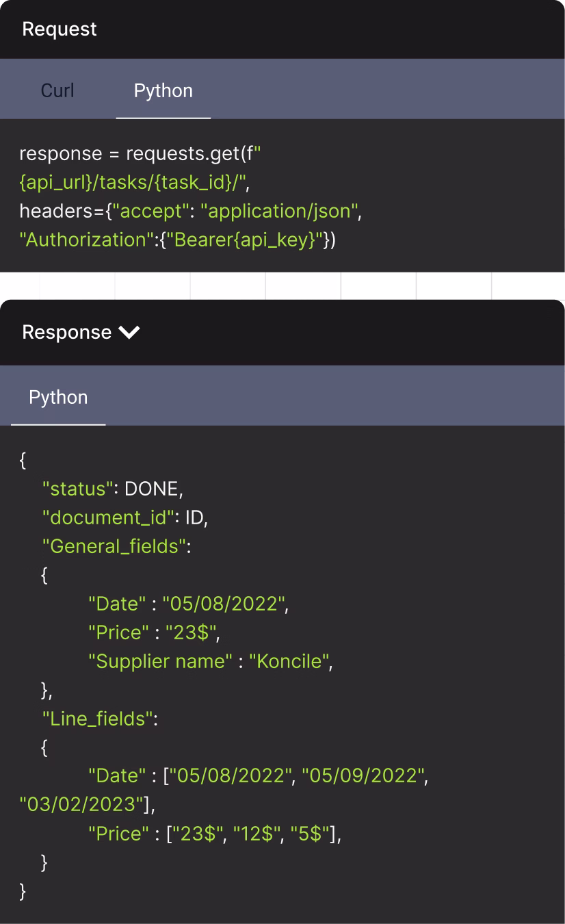Click the {api_url}/tasks/{task_id}/ string
Viewport: 565px width, 924px height.
[132, 183]
